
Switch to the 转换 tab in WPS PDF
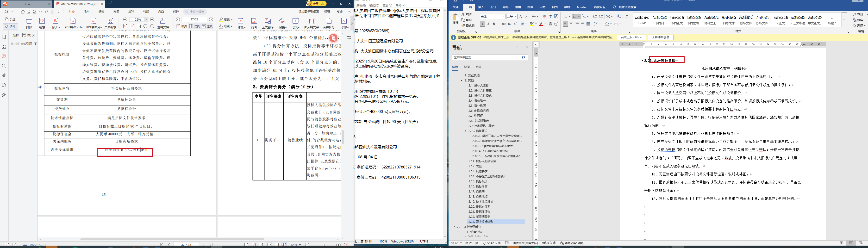(x=146, y=12)
